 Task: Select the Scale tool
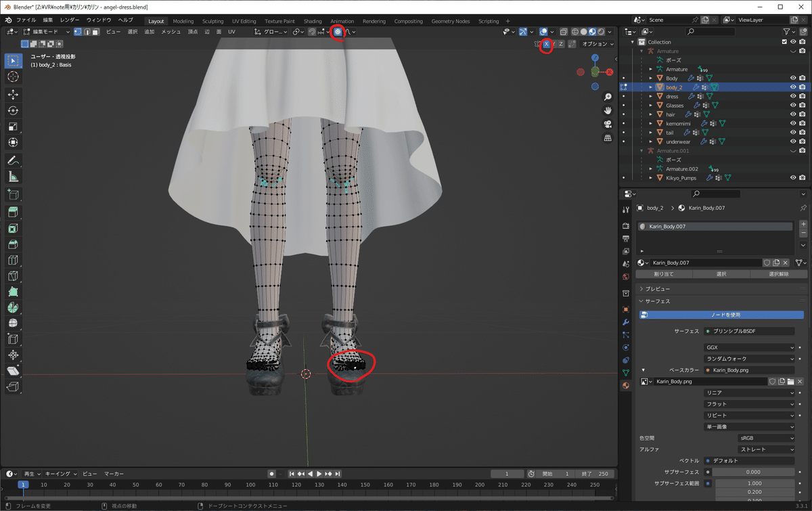tap(13, 127)
